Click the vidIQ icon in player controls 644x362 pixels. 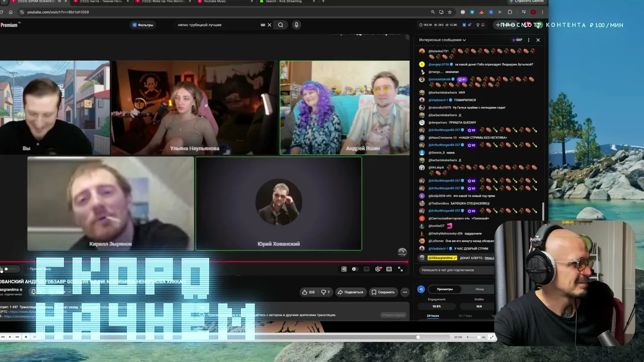pyautogui.click(x=344, y=269)
